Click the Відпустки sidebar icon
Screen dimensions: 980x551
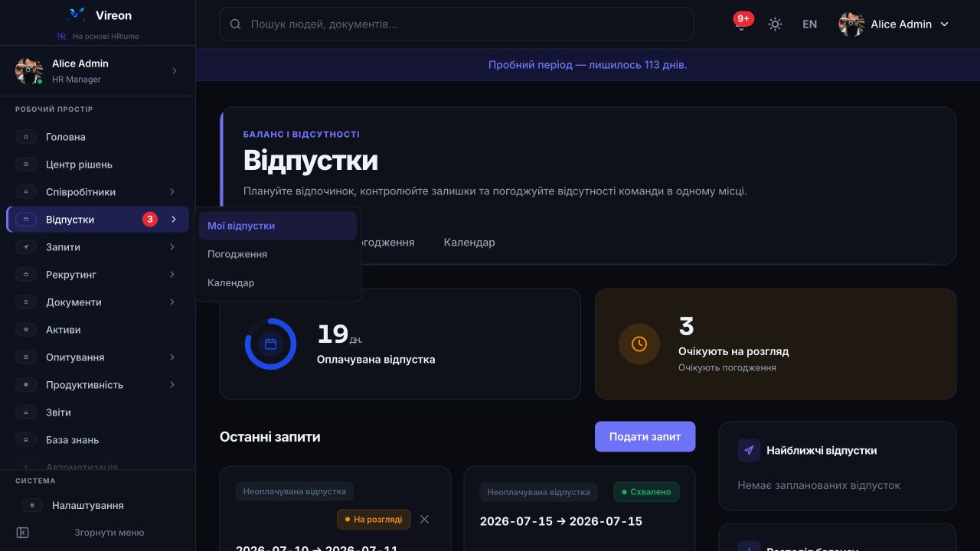(x=26, y=220)
